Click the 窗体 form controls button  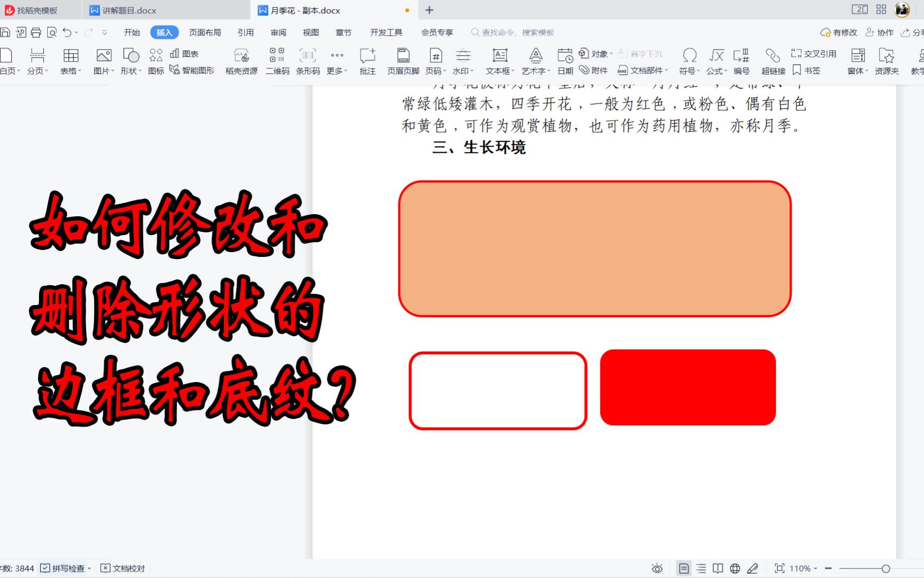pyautogui.click(x=858, y=61)
